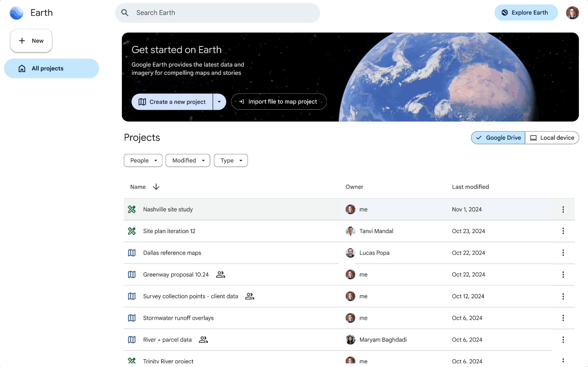Open the Modified filter dropdown
The height and width of the screenshot is (367, 588).
(188, 160)
